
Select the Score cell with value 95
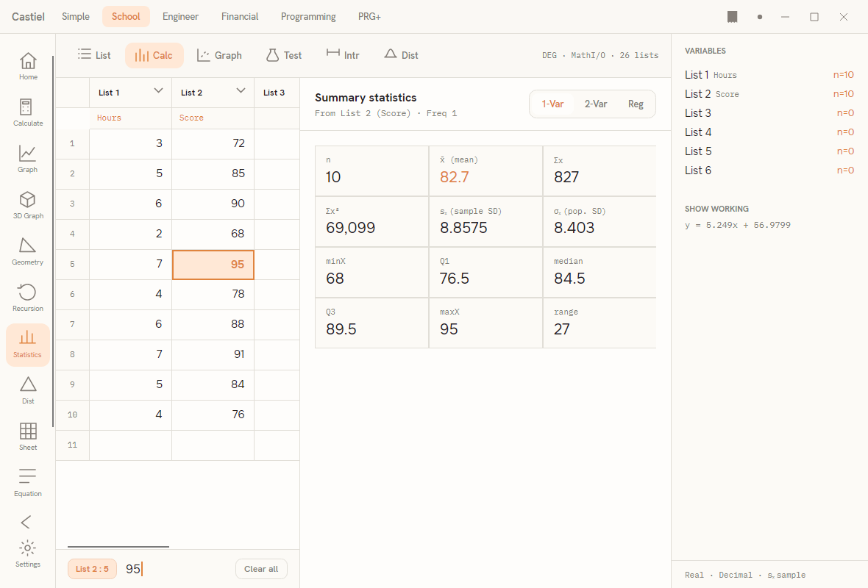(213, 265)
